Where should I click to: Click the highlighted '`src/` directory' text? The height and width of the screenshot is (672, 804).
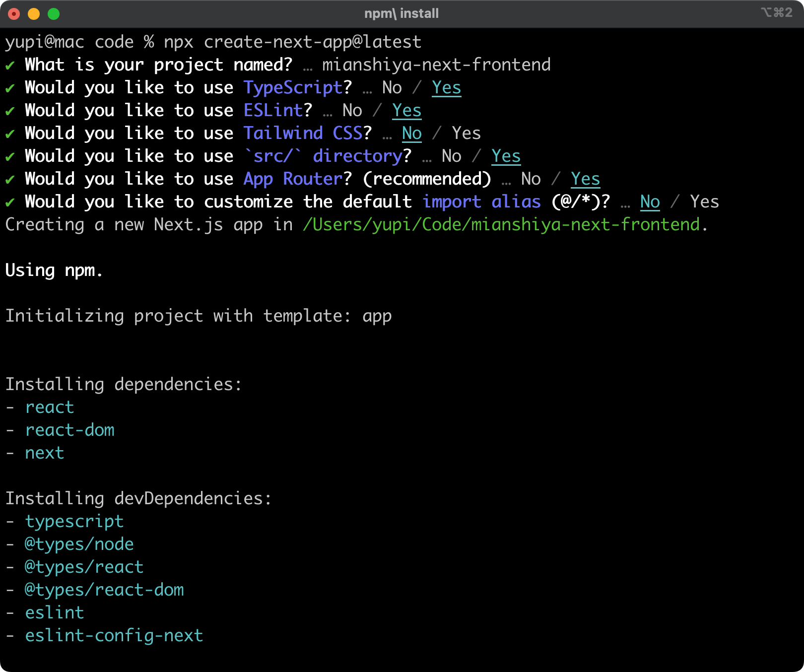tap(323, 156)
